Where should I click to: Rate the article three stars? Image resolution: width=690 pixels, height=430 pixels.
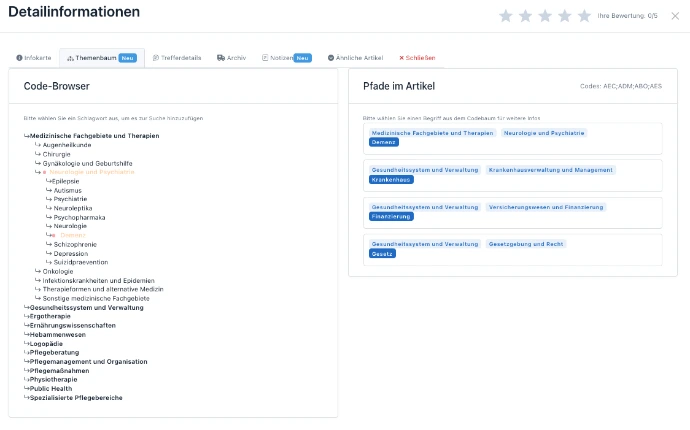click(546, 16)
